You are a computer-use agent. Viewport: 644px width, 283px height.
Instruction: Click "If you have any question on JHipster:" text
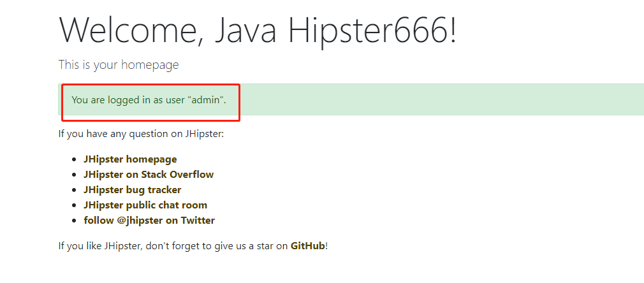coord(142,134)
